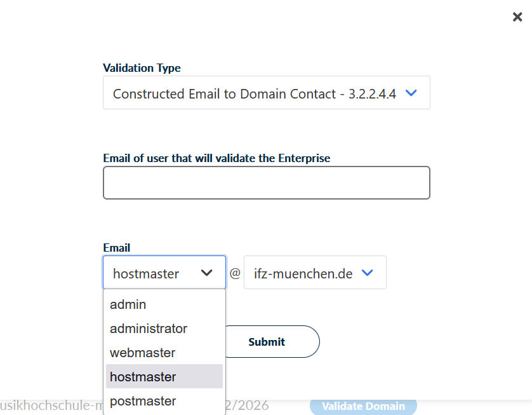532x415 pixels.
Task: Open the Validation Type dropdown field
Action: (x=254, y=93)
